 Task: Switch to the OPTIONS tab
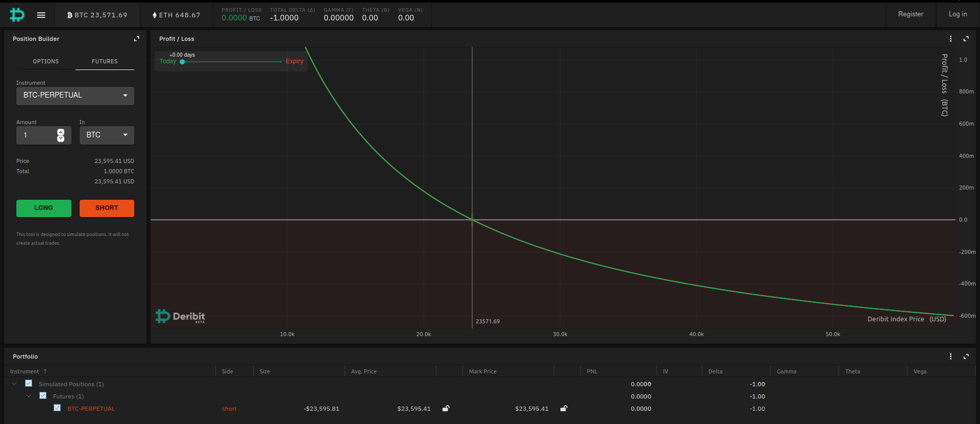[46, 61]
